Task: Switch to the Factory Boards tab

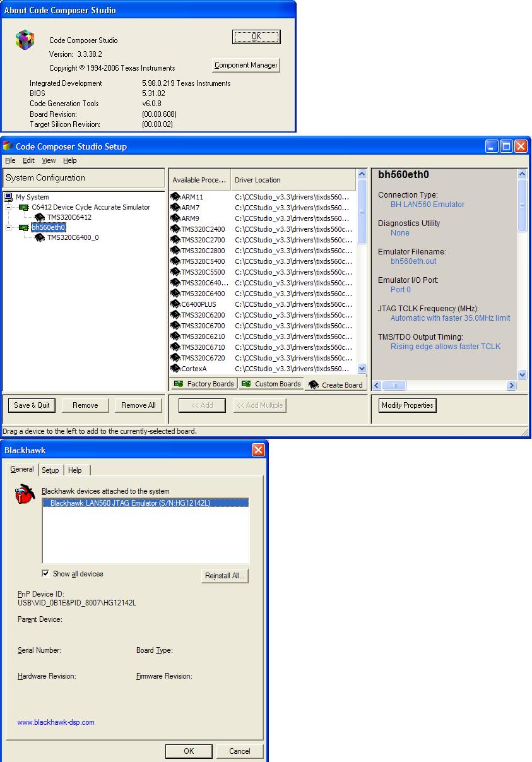Action: coord(204,384)
